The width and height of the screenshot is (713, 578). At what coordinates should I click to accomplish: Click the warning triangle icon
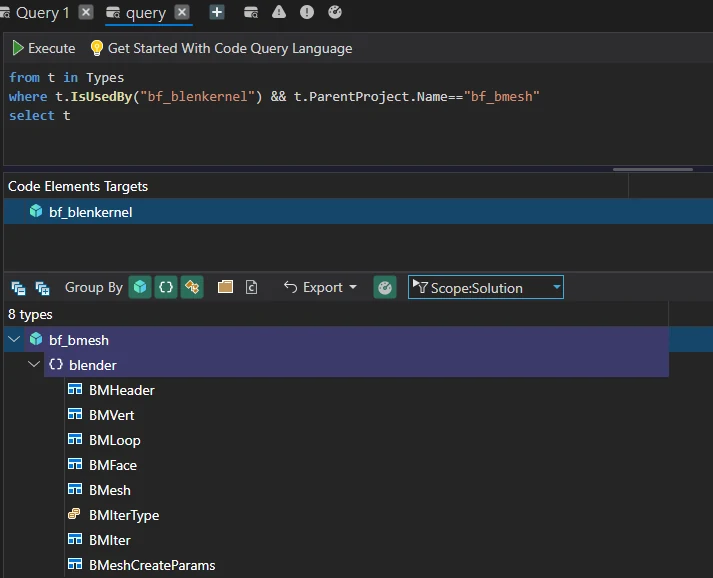tap(279, 12)
